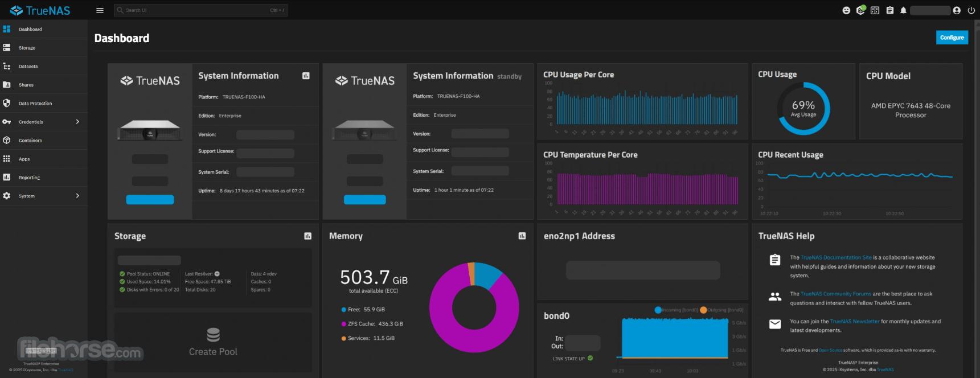
Task: Open Storage in the sidebar
Action: (44, 48)
